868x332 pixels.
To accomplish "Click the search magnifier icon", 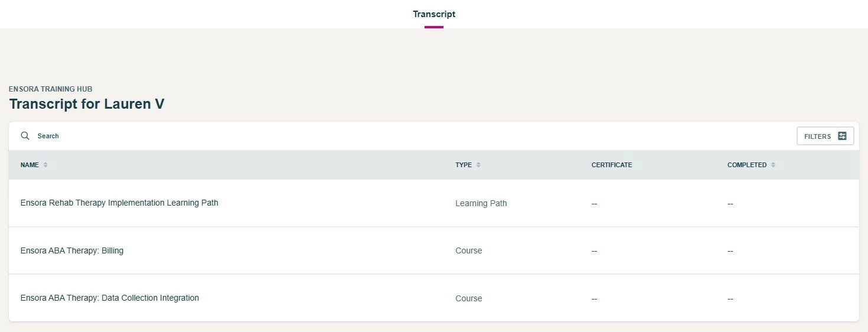I will [25, 136].
